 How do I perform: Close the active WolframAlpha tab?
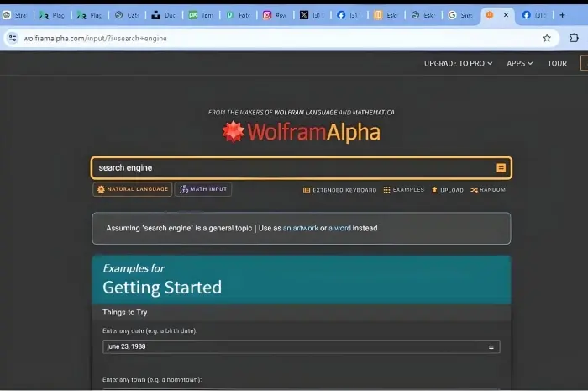coord(506,15)
